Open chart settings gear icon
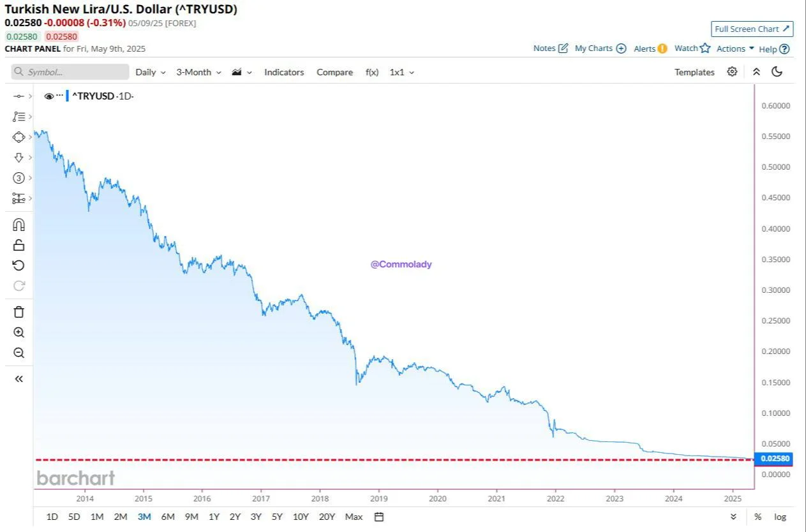 tap(732, 72)
